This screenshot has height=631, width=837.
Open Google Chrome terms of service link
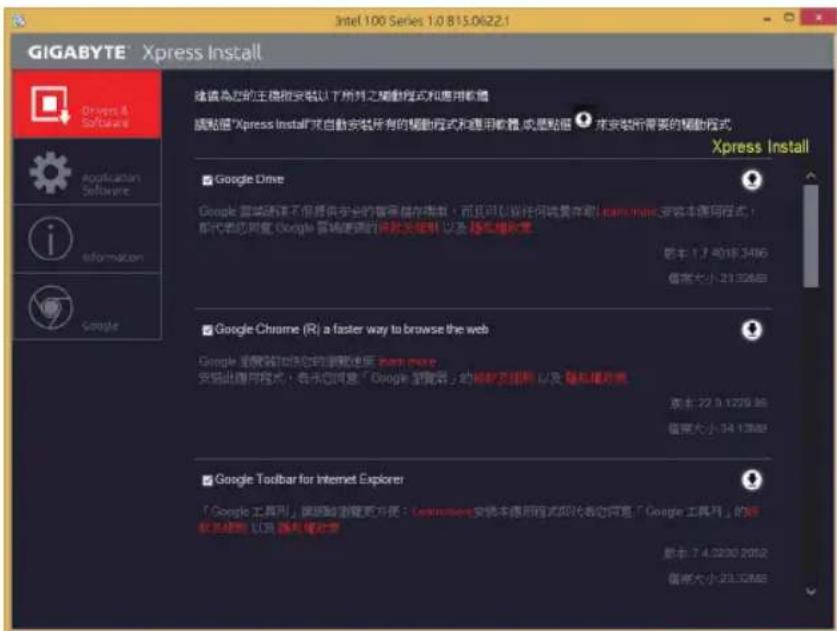point(504,378)
